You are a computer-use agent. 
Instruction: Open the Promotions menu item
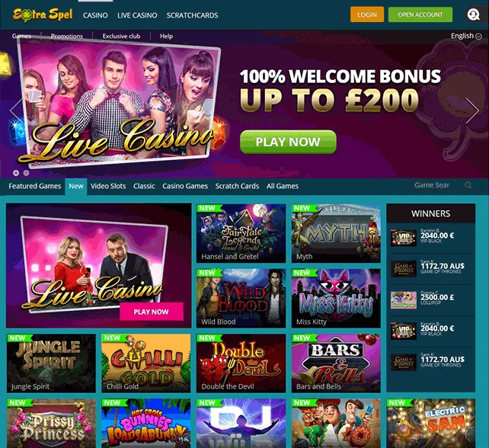[x=67, y=36]
